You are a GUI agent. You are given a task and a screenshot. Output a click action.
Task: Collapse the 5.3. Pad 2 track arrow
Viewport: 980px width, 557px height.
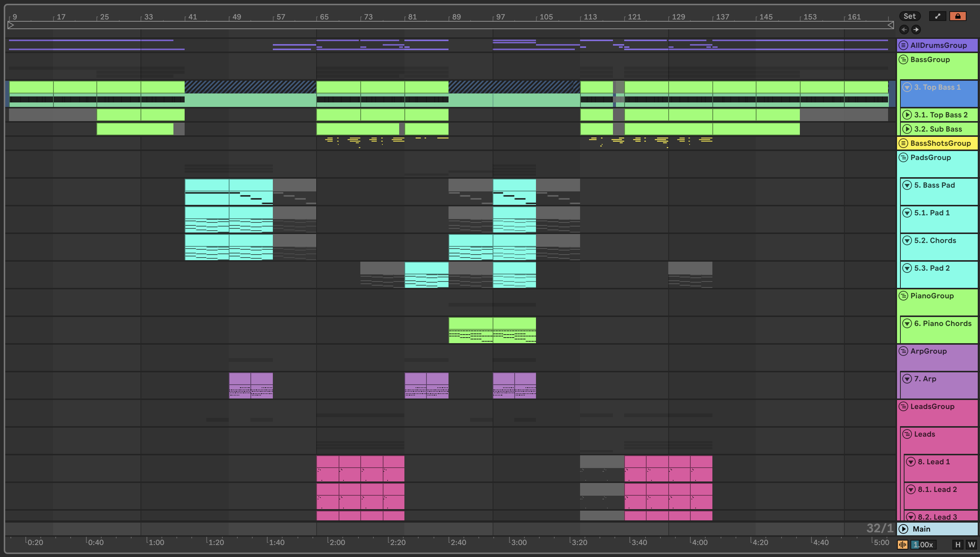click(907, 268)
